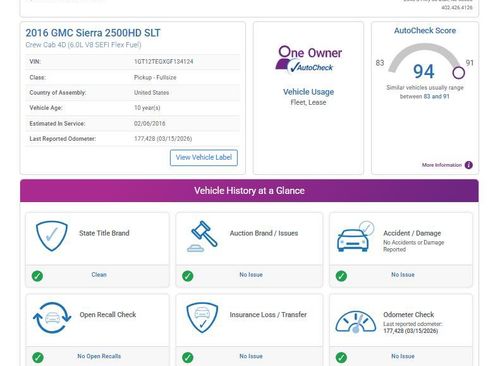Click the Insurance Loss shield car icon
Screen dimensions: 488x366
202,317
